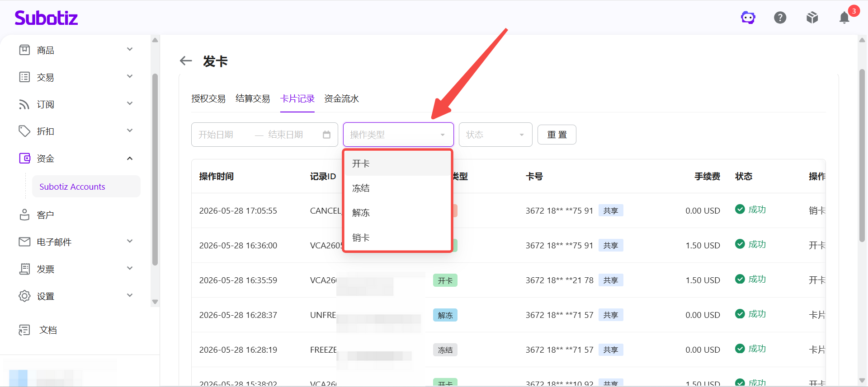Viewport: 868px width, 387px height.
Task: Click success check icon in 16:28:19 row
Action: click(x=740, y=348)
